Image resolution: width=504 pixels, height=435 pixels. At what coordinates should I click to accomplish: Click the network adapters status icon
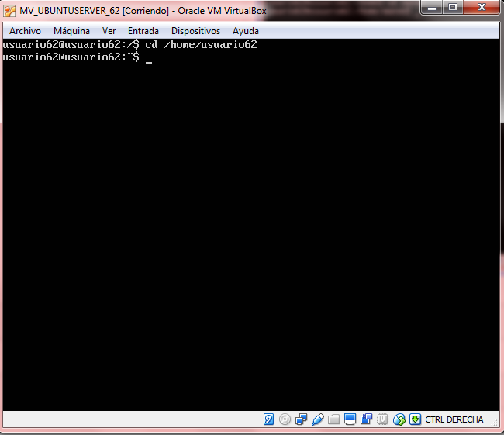coord(301,419)
